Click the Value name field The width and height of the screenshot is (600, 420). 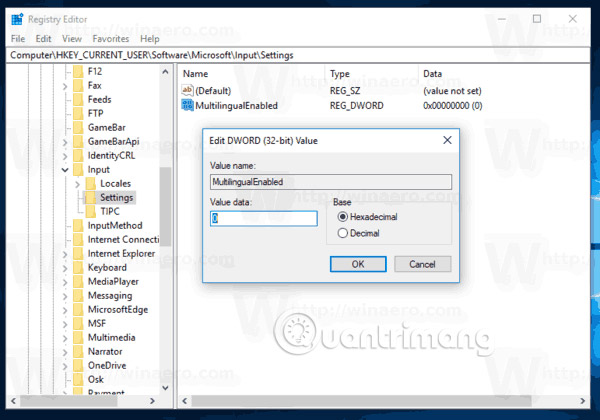tap(331, 182)
